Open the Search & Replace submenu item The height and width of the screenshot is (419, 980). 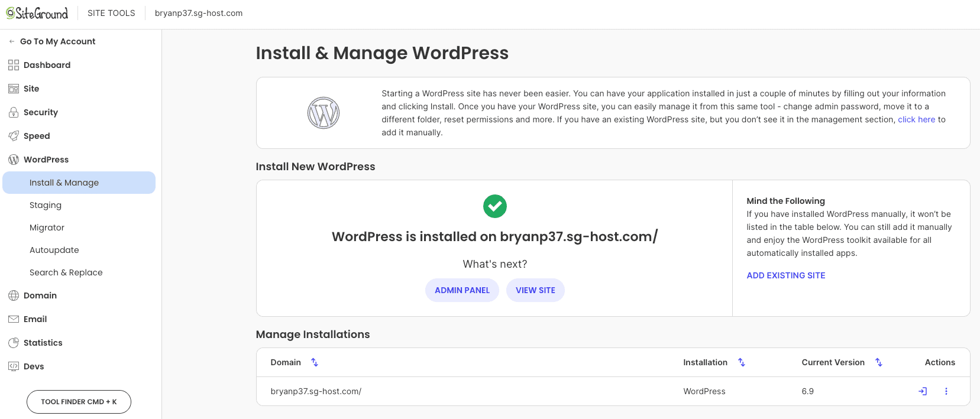79,272
